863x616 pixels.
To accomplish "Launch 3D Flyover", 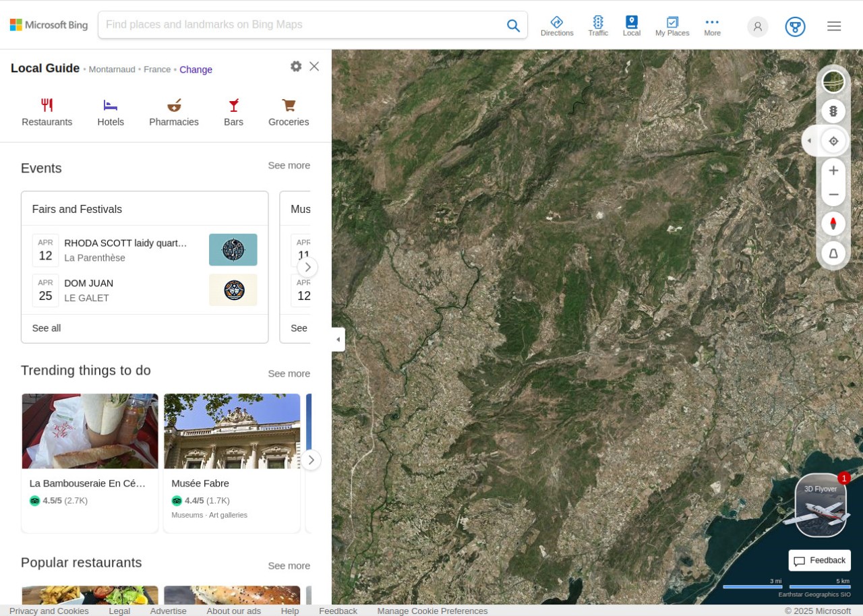I will [820, 505].
